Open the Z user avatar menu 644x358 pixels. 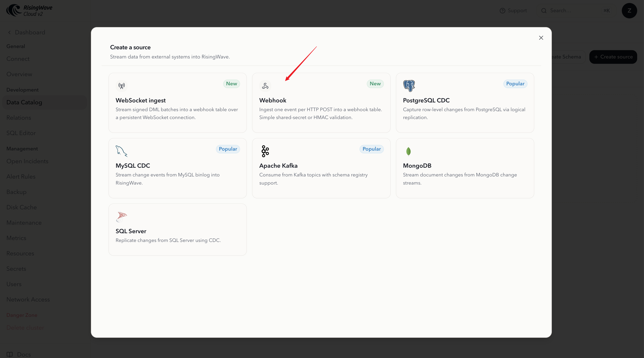[629, 10]
